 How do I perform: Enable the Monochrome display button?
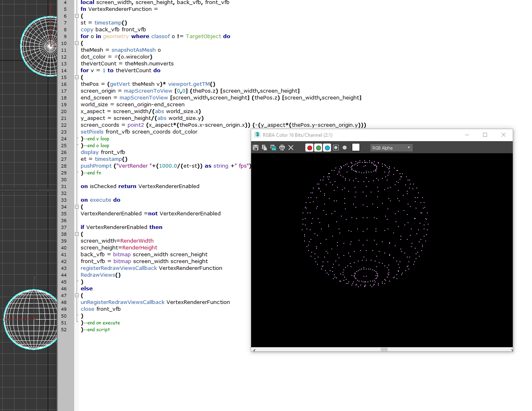(x=345, y=148)
